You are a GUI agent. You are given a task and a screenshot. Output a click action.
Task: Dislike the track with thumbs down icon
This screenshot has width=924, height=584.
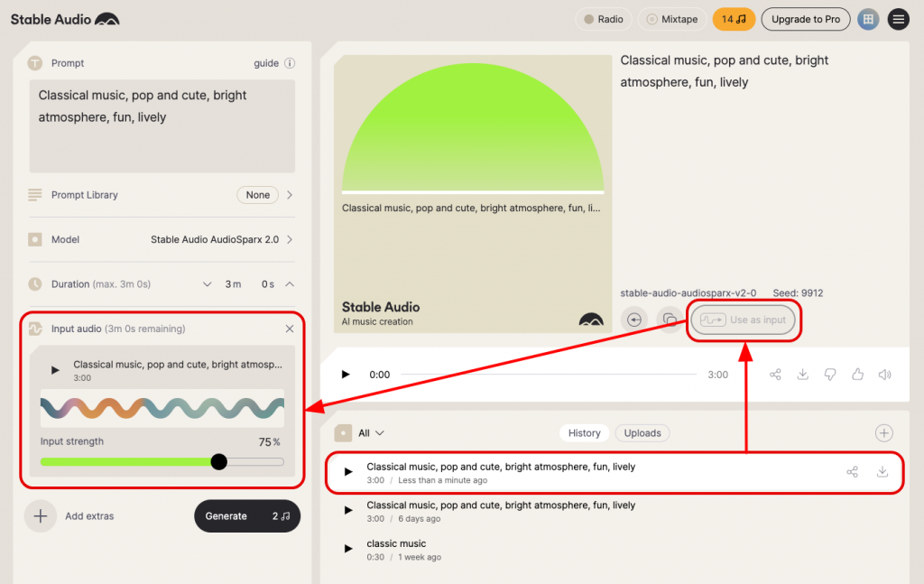click(x=830, y=374)
